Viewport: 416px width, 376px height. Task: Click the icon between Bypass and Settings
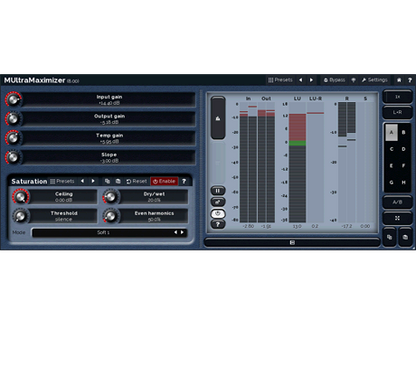click(353, 80)
